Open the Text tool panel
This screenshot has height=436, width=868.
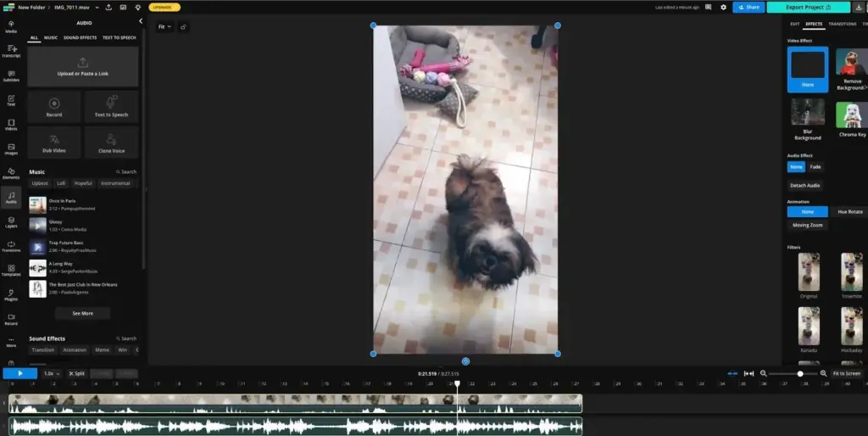(11, 100)
